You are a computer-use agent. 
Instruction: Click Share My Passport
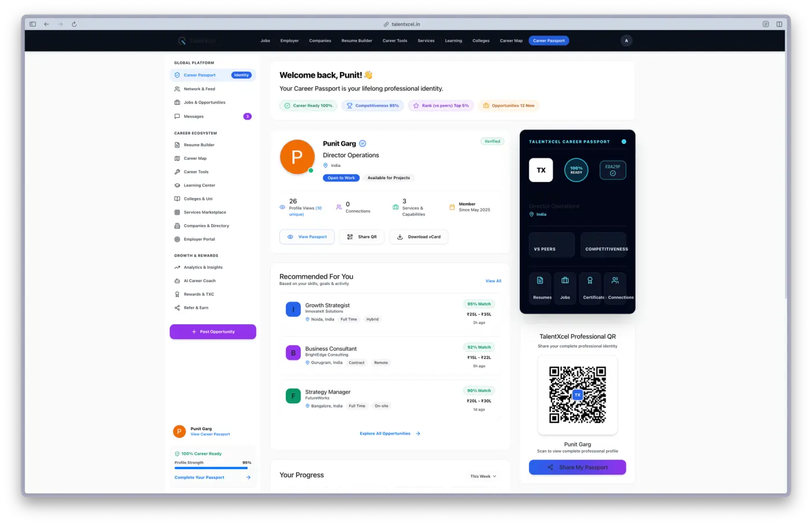(x=578, y=467)
